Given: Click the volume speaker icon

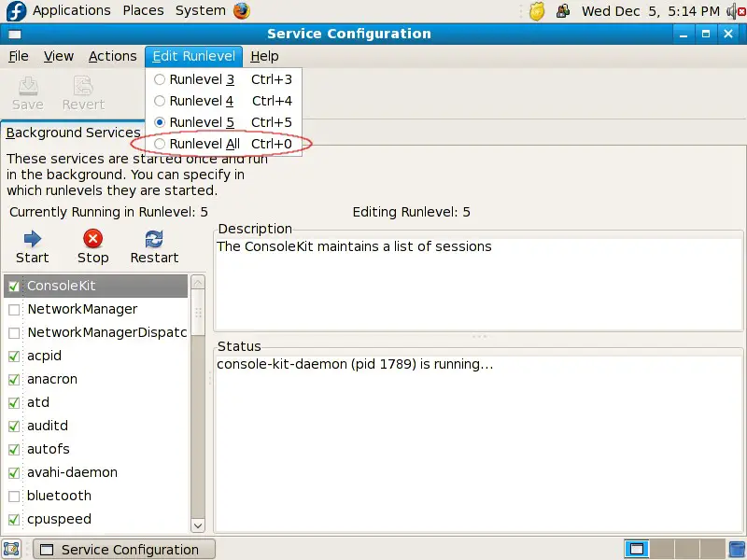Looking at the screenshot, I should pyautogui.click(x=736, y=10).
